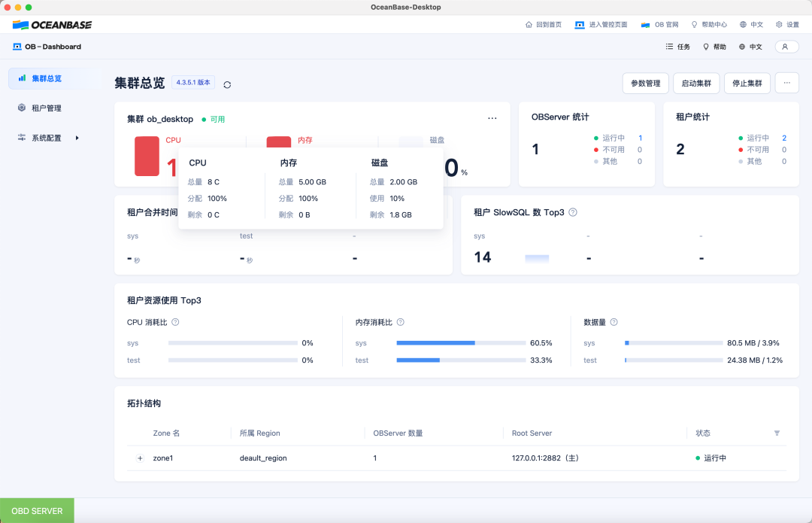Click the SlowSQL sparkline chart for sys
Image resolution: width=812 pixels, height=523 pixels.
point(537,258)
